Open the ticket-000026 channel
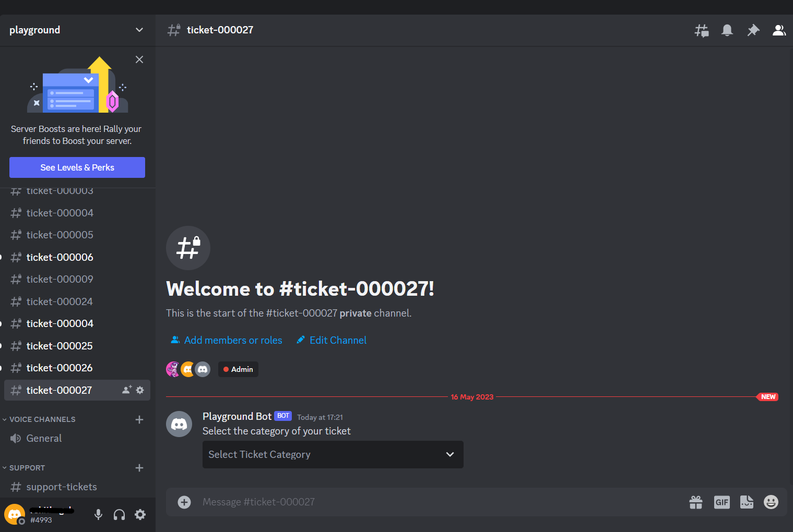Screen dimensions: 793x532 click(77, 368)
